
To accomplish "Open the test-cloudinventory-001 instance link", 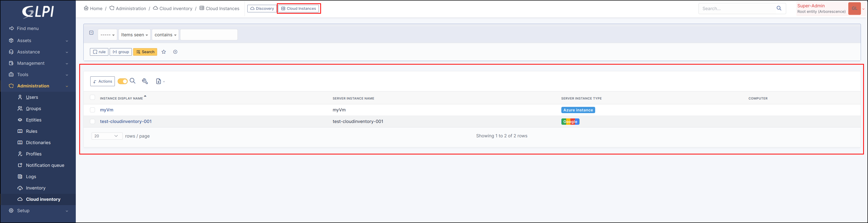I will click(x=126, y=121).
